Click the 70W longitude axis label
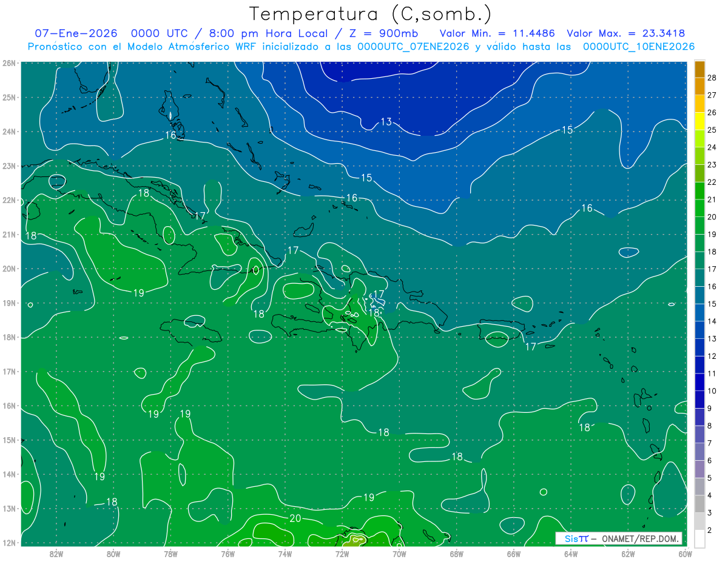Viewport: 728px width, 562px height. click(399, 553)
